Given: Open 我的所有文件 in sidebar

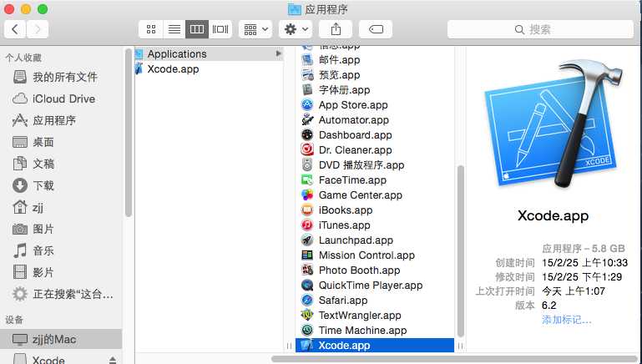Looking at the screenshot, I should coord(62,77).
